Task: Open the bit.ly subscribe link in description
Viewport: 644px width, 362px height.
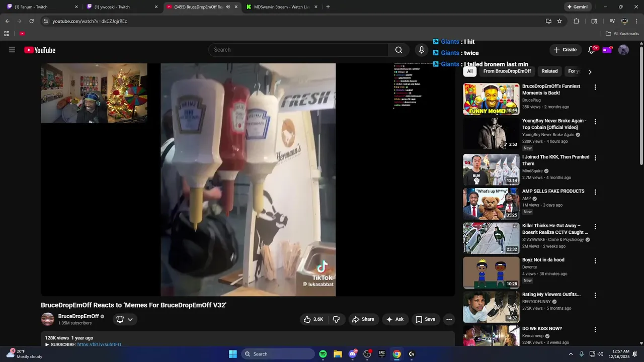Action: click(99, 344)
